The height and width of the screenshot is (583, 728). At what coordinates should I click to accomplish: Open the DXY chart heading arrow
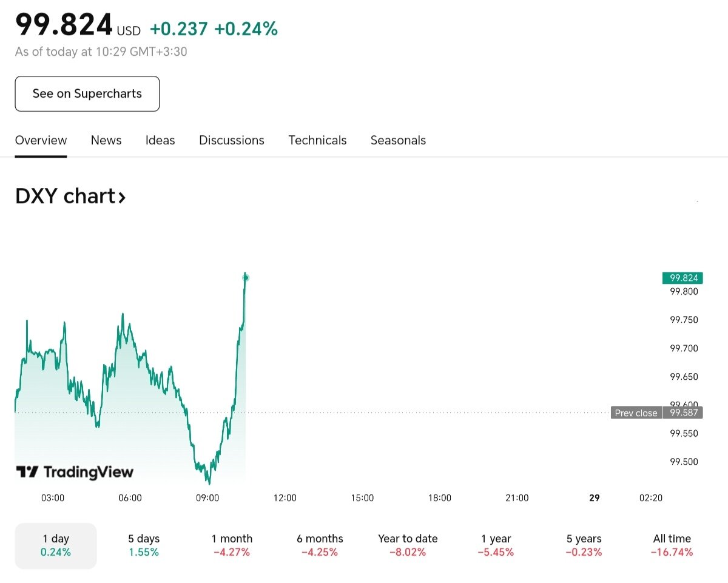pyautogui.click(x=122, y=197)
